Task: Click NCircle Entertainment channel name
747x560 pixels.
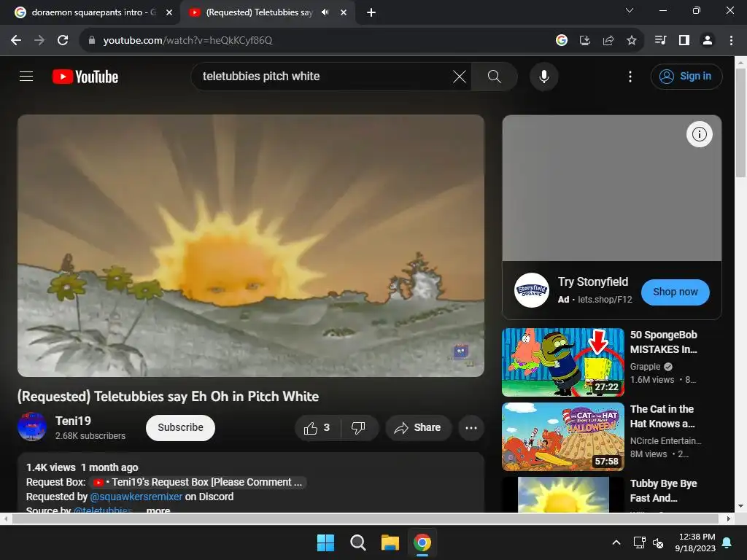Action: point(665,440)
